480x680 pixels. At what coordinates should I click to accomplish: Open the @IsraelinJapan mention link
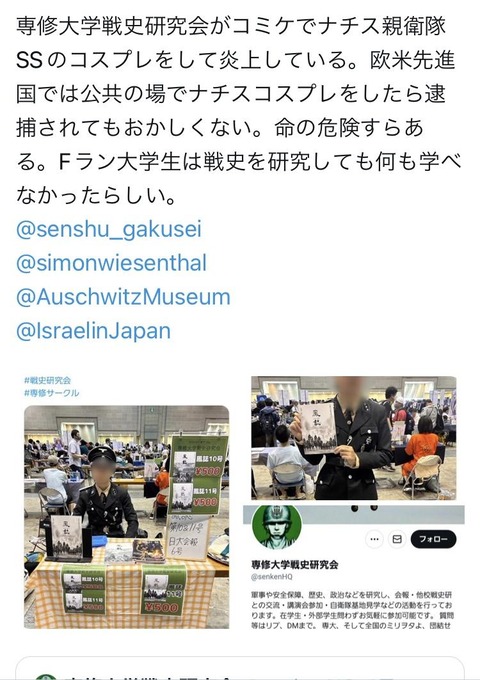[x=93, y=330]
